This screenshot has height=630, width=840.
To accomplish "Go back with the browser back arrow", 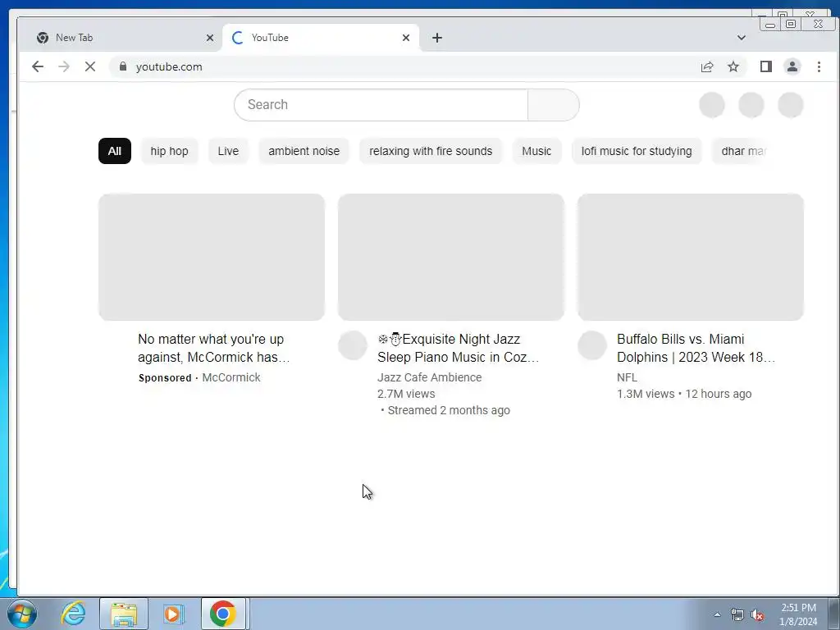I will [38, 66].
